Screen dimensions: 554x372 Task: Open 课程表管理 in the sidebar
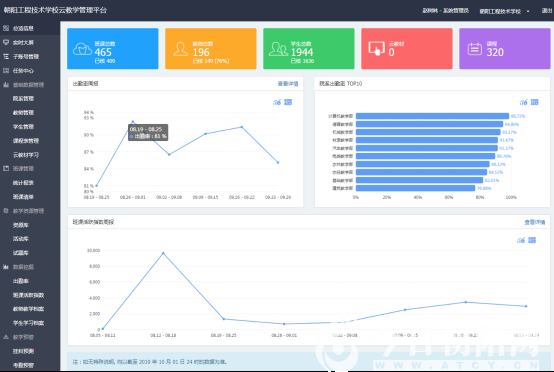click(x=26, y=141)
